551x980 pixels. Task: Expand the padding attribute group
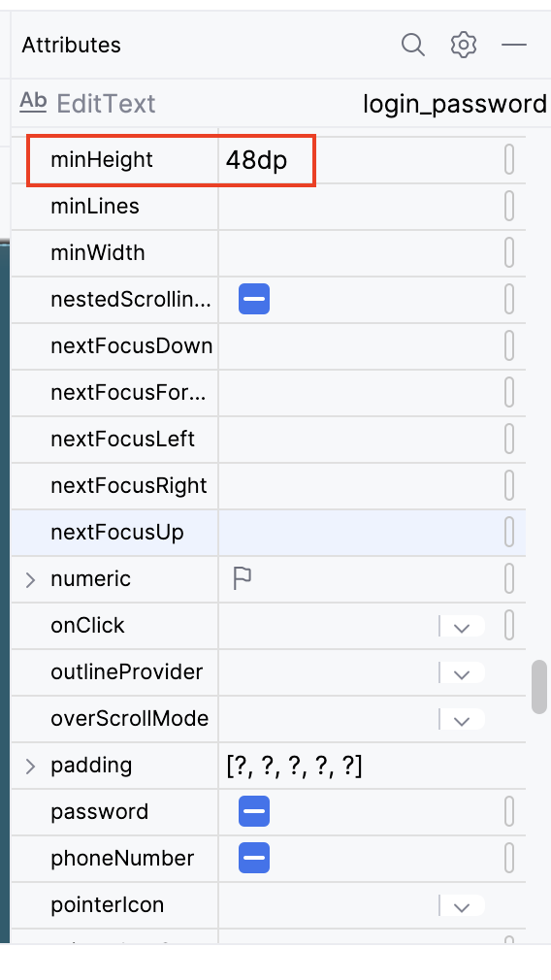pyautogui.click(x=30, y=766)
